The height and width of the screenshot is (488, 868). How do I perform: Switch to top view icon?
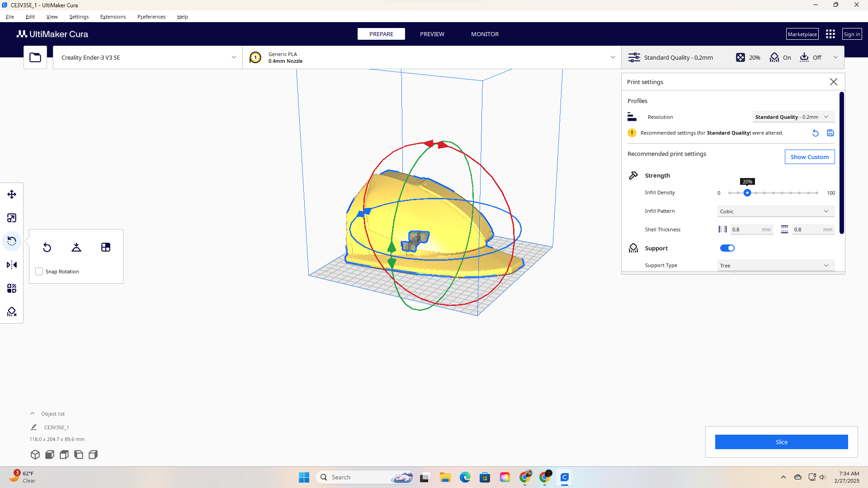[64, 455]
